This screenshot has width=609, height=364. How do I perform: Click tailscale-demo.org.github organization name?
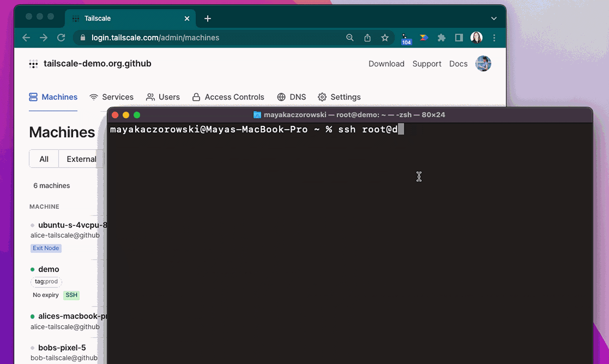click(x=97, y=64)
